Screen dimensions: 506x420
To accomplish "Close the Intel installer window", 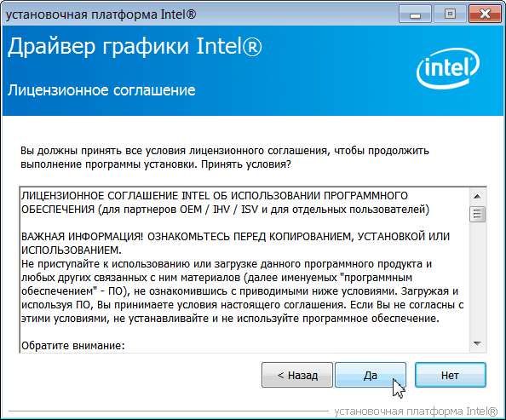I will click(485, 14).
